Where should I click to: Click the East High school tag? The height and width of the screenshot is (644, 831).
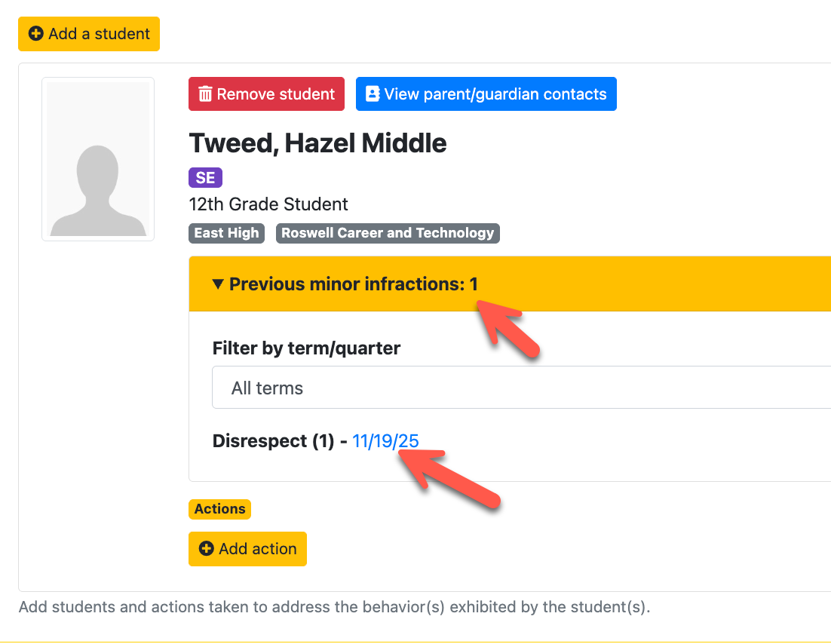(226, 233)
